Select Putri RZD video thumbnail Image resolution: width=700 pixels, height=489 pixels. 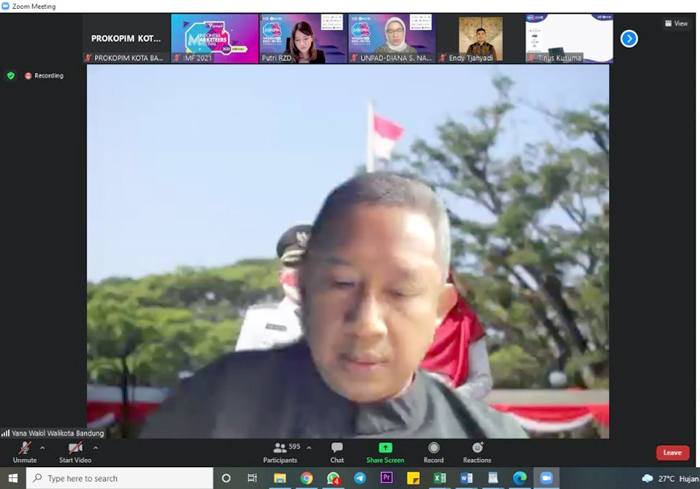(302, 38)
